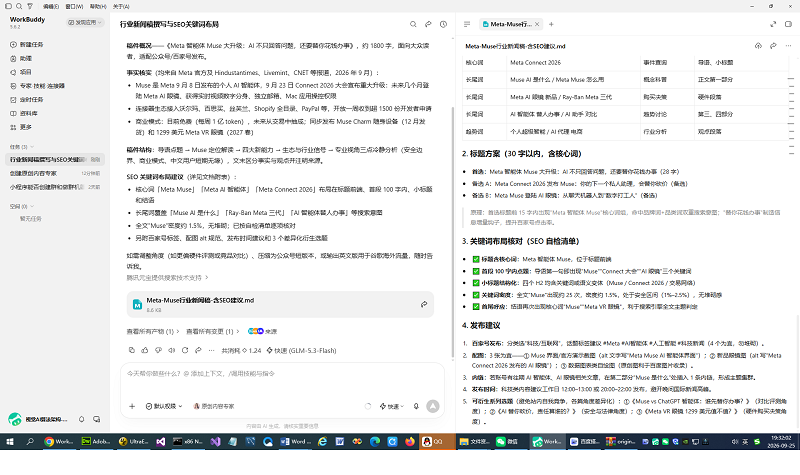Image resolution: width=800 pixels, height=475 pixels.
Task: Regenerate the assistant reply
Action: click(185, 350)
